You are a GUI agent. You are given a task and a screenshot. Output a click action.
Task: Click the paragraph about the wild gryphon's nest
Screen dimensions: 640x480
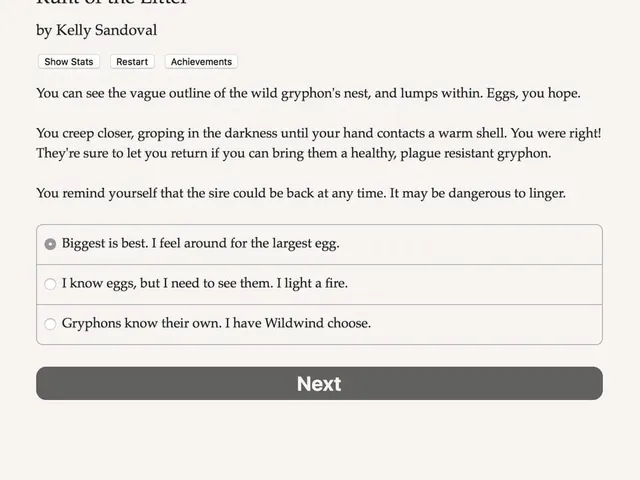[x=308, y=93]
